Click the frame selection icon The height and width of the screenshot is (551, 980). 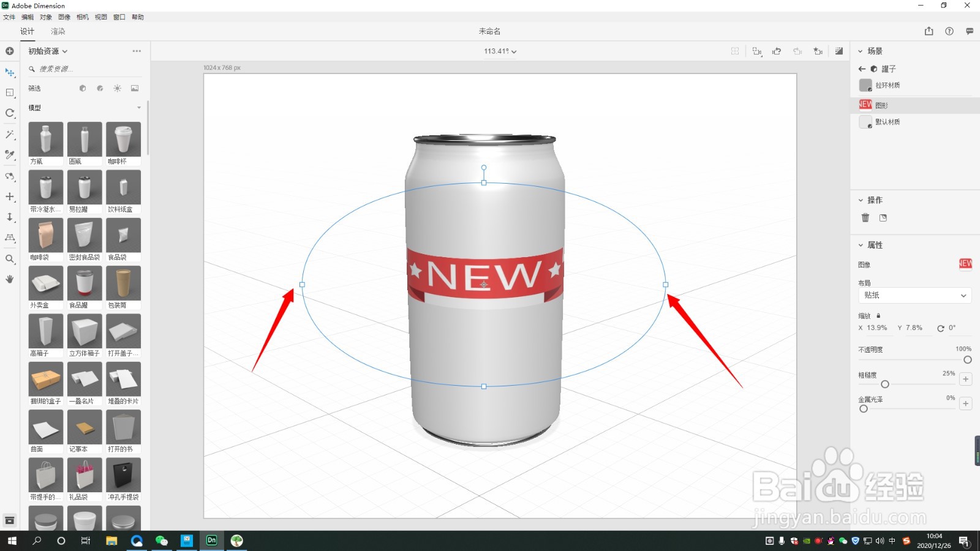735,51
